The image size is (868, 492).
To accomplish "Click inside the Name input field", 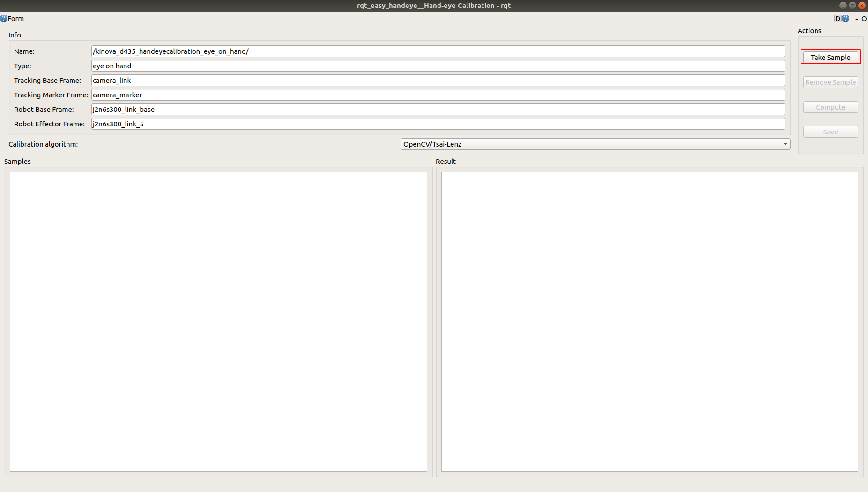I will click(x=438, y=51).
